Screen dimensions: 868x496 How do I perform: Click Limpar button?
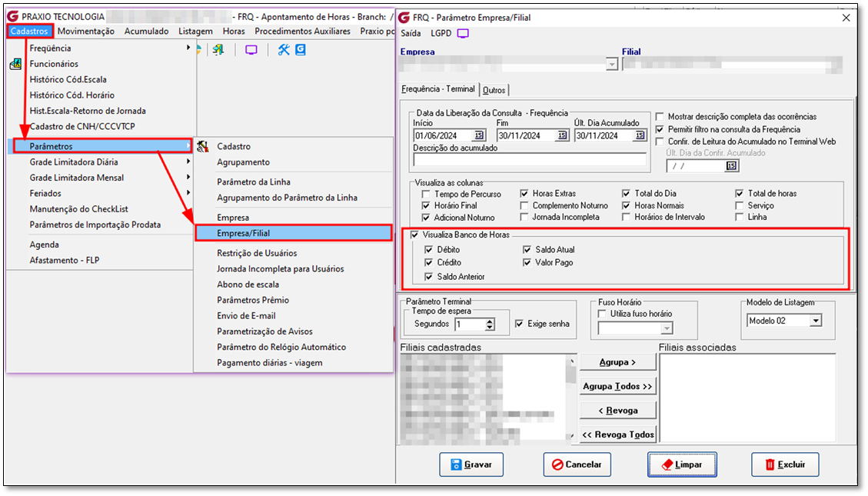[682, 464]
